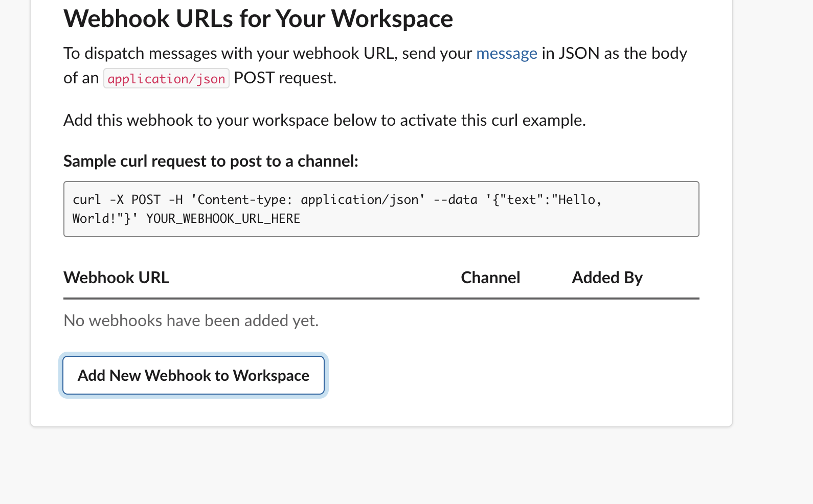Click YOUR_WEBHOOK_URL_HERE placeholder in curl command
This screenshot has height=504, width=813.
tap(223, 219)
